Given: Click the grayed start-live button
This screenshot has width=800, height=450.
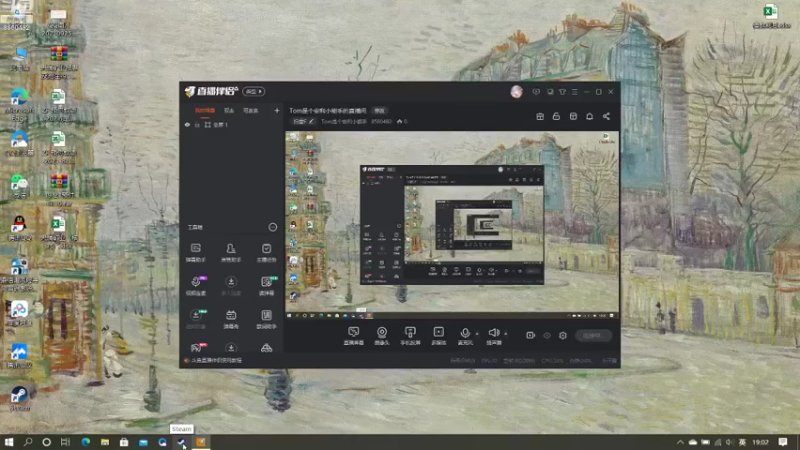Looking at the screenshot, I should pos(593,335).
